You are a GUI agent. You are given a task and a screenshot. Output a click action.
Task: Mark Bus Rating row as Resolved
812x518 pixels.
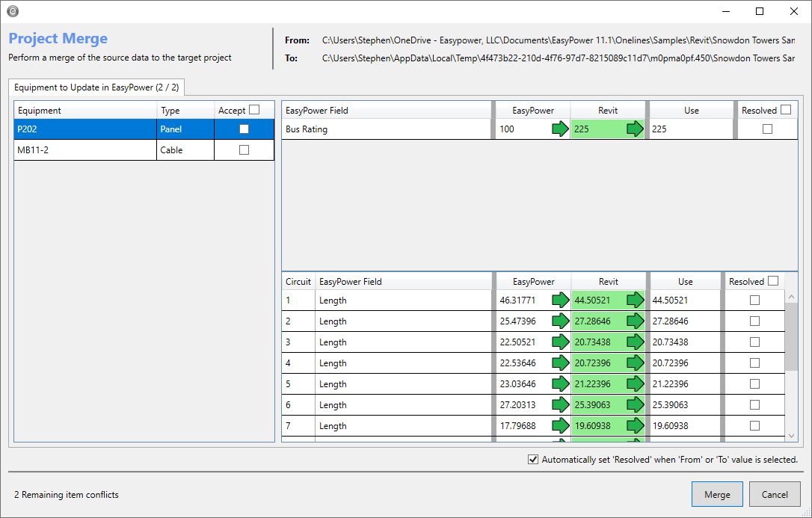click(767, 129)
